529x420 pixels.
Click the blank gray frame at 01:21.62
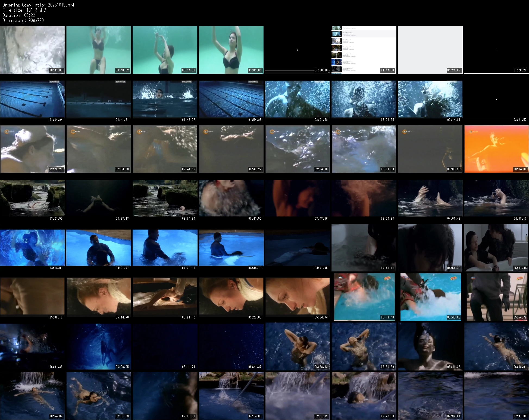pyautogui.click(x=430, y=50)
